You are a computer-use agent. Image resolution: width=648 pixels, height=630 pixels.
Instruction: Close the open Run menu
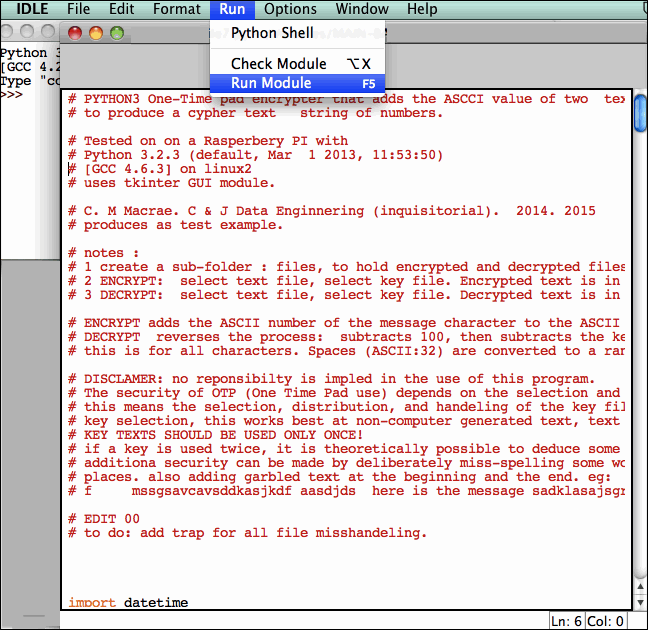pos(232,9)
